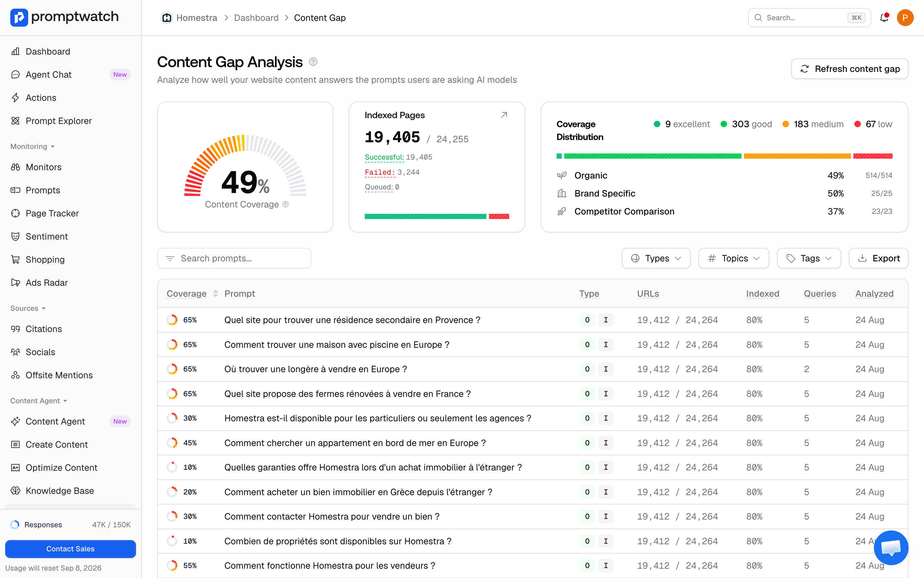Screen dimensions: 924x578
Task: Click info icon next to Content Coverage
Action: (285, 204)
